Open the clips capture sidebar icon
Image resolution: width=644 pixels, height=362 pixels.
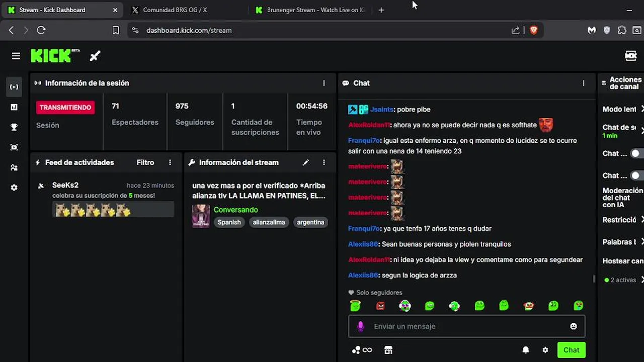click(x=14, y=147)
